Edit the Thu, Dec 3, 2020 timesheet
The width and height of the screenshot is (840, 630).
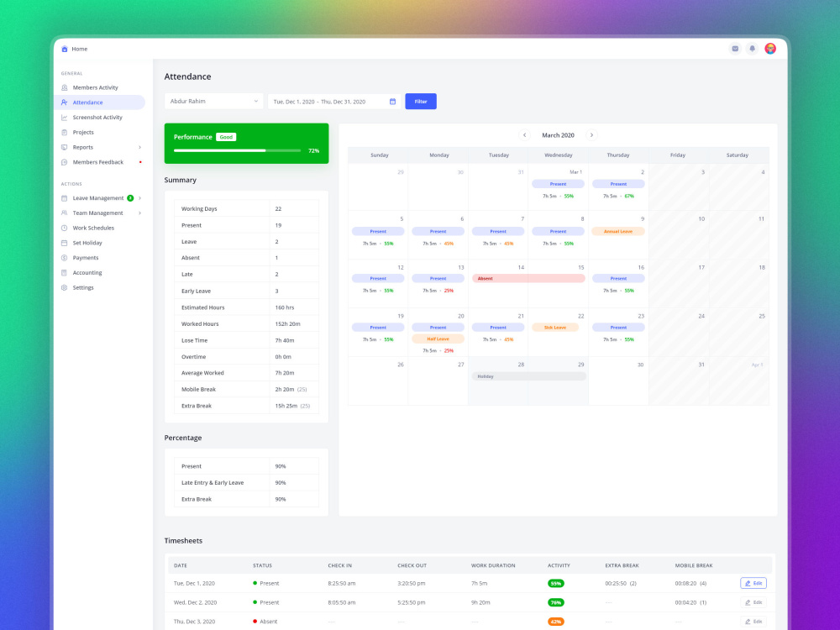point(753,622)
